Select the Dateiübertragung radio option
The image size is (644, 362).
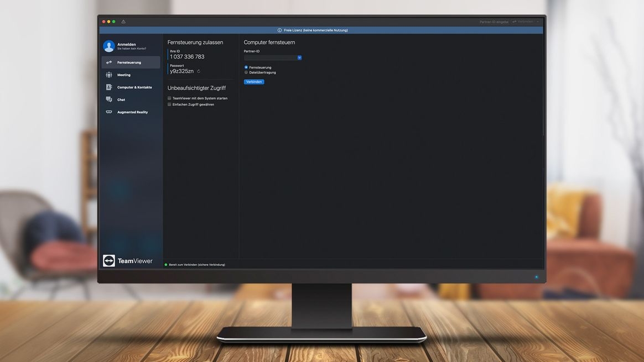click(x=246, y=72)
